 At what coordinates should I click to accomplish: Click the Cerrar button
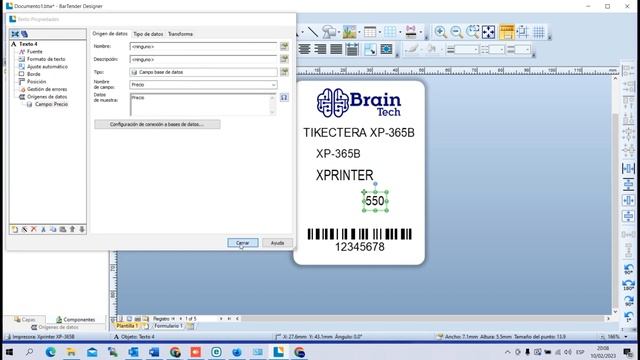[242, 243]
